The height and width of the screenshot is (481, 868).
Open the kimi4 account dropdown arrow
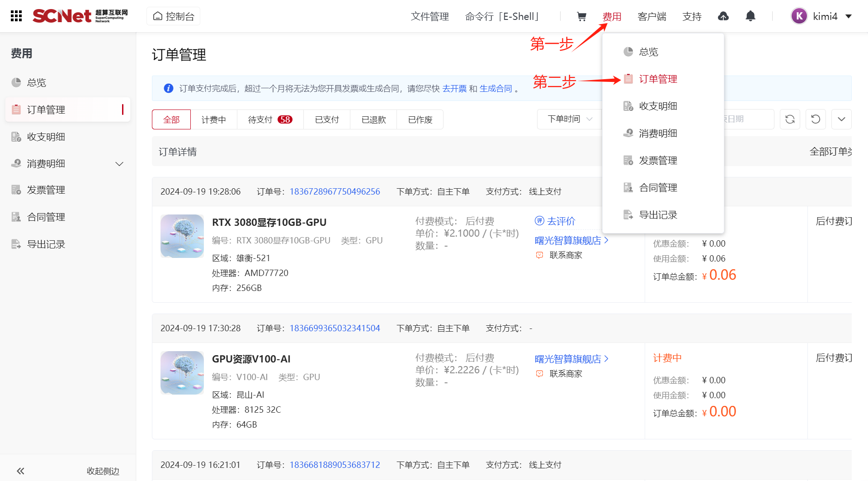coord(849,16)
